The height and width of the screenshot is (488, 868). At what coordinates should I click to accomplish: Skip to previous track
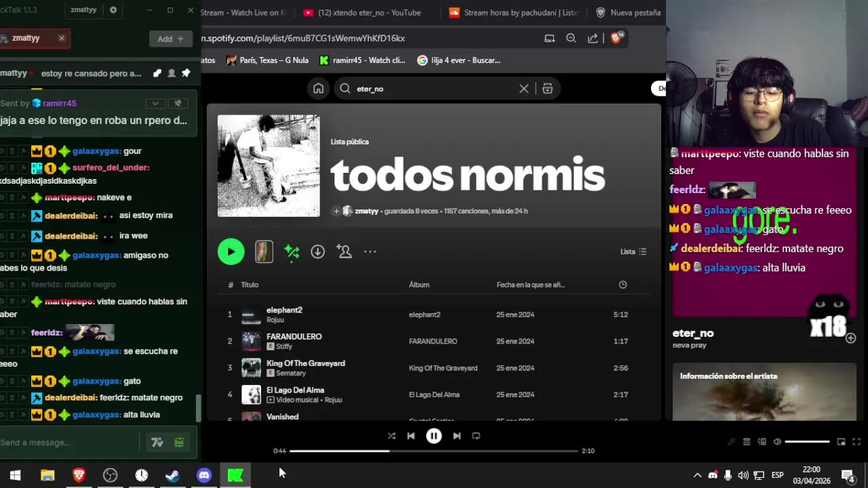411,436
